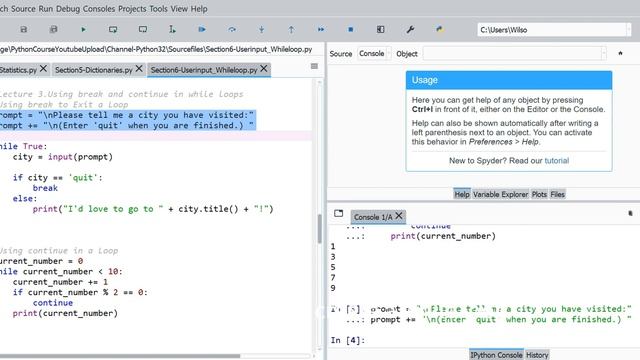Viewport: 640px width, 360px height.
Task: Switch to the Files tab
Action: (557, 194)
